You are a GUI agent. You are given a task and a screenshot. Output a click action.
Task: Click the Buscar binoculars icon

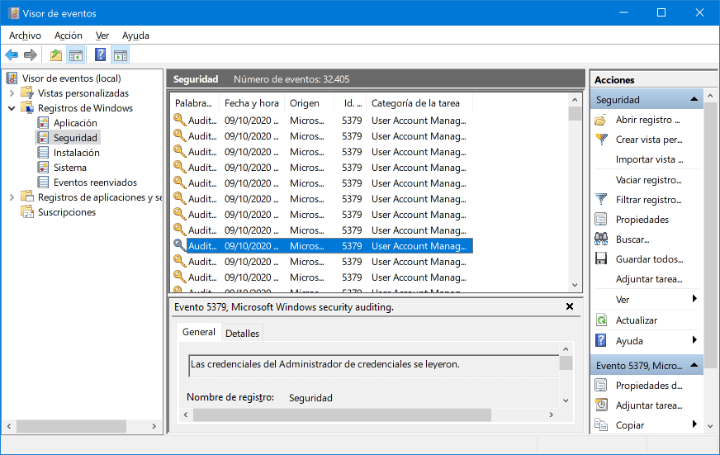(x=601, y=239)
